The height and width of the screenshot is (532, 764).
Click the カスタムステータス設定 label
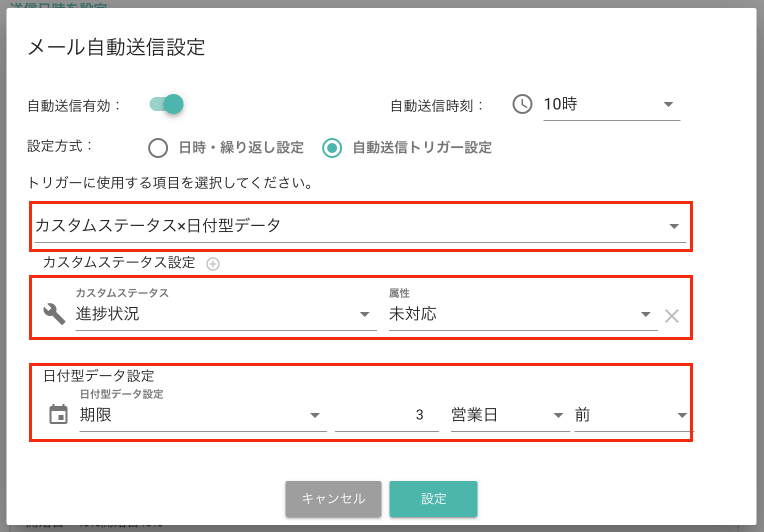119,263
